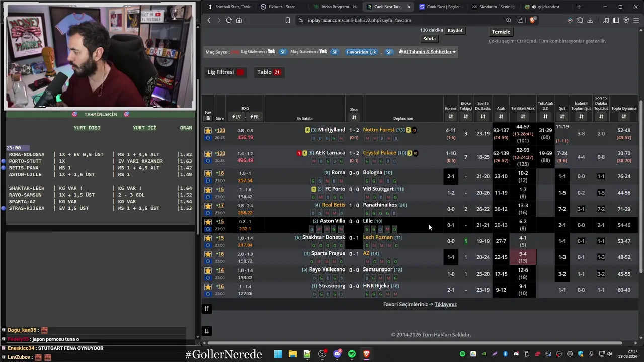
Task: Sort by Topla Oynama column arrows
Action: (624, 117)
